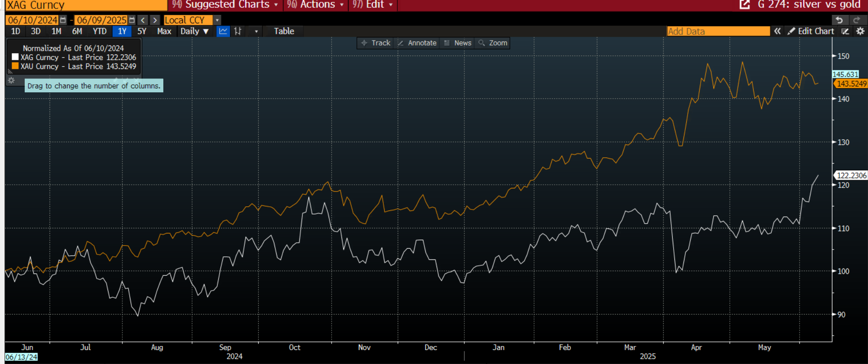This screenshot has height=364, width=868.
Task: Collapse panel with the double chevron icon
Action: [x=777, y=31]
